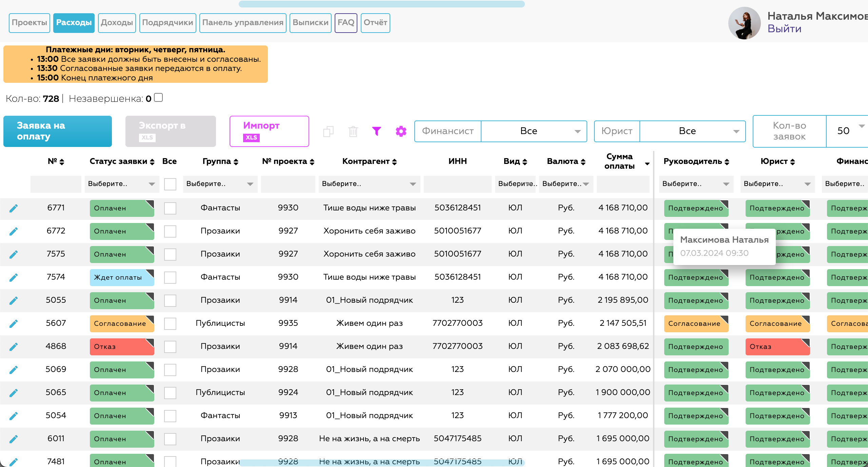Click the Выйти logout link
868x467 pixels.
[x=784, y=29]
